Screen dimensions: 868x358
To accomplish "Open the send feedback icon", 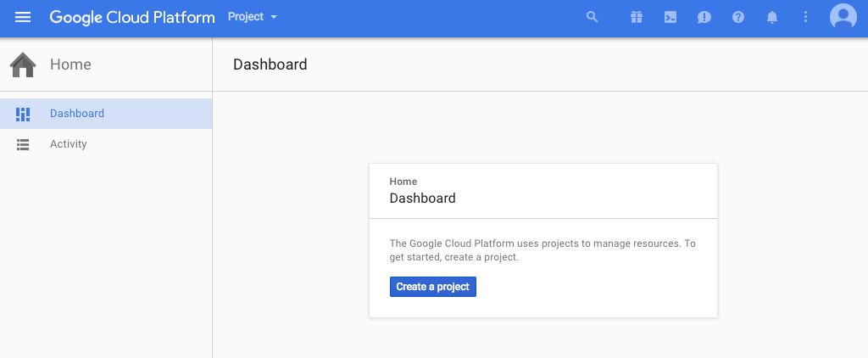I will pyautogui.click(x=704, y=17).
